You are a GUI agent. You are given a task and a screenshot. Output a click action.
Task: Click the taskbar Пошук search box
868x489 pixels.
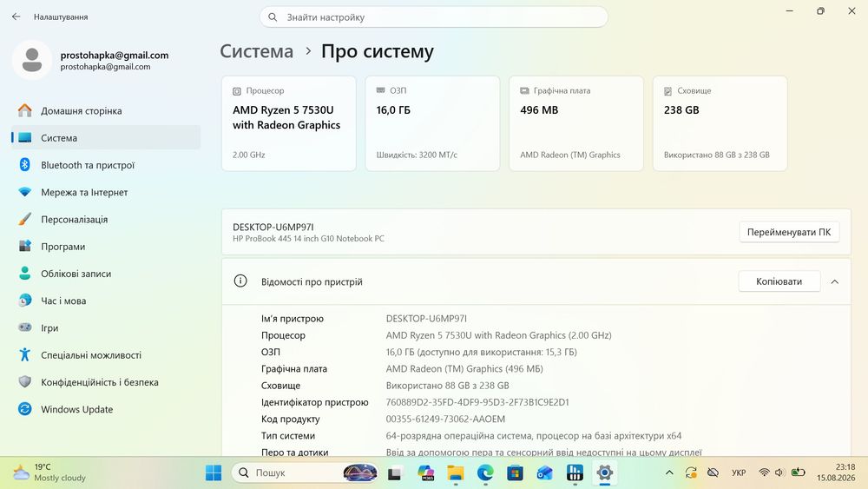(x=305, y=473)
